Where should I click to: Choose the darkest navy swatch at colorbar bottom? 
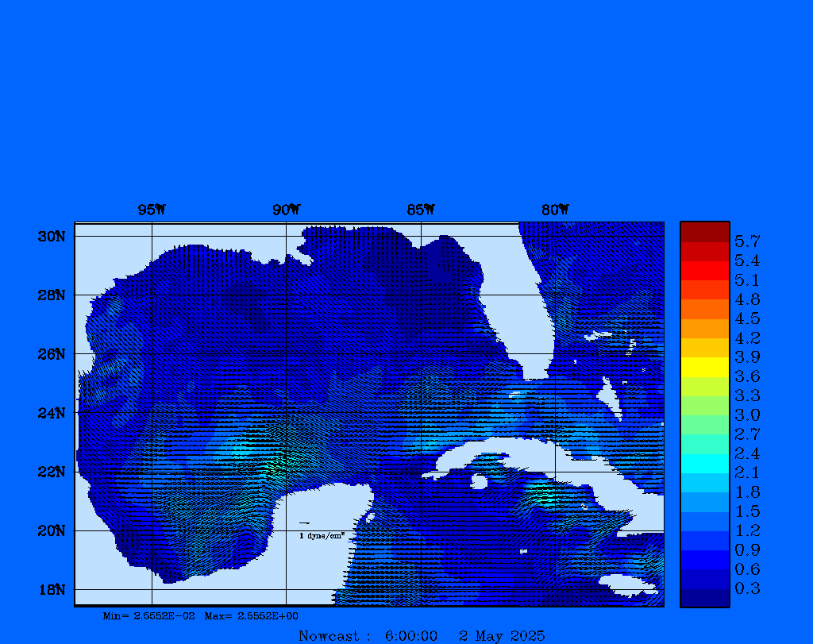point(704,598)
